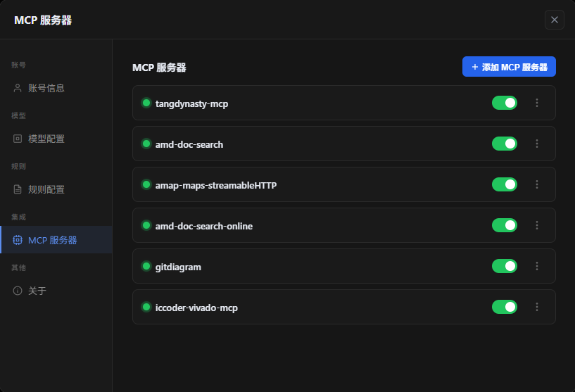The height and width of the screenshot is (392, 575).
Task: Turn off amd-doc-search-online toggle
Action: (504, 225)
